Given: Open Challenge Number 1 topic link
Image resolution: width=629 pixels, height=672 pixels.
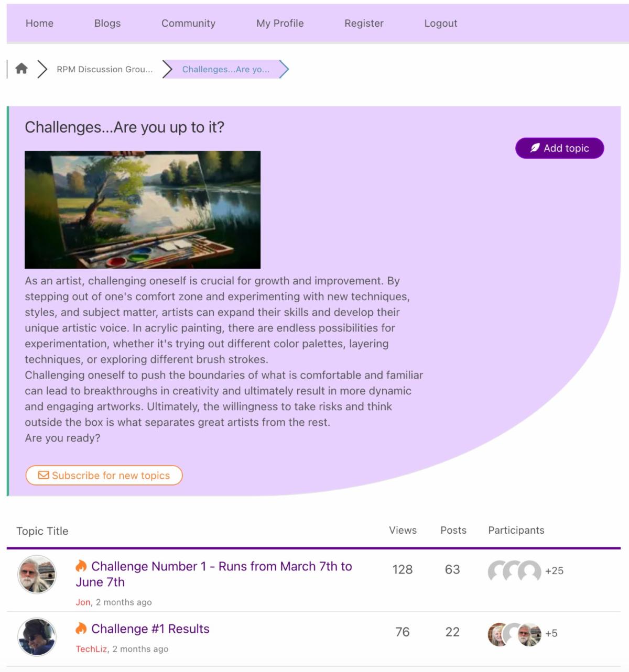Looking at the screenshot, I should coord(214,574).
